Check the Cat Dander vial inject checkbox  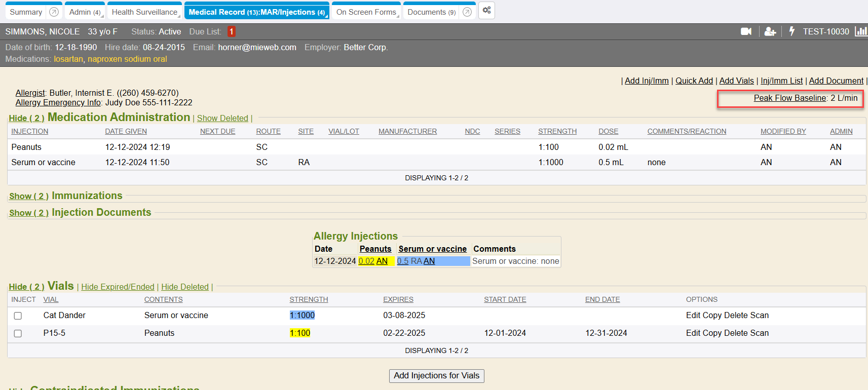(x=18, y=316)
